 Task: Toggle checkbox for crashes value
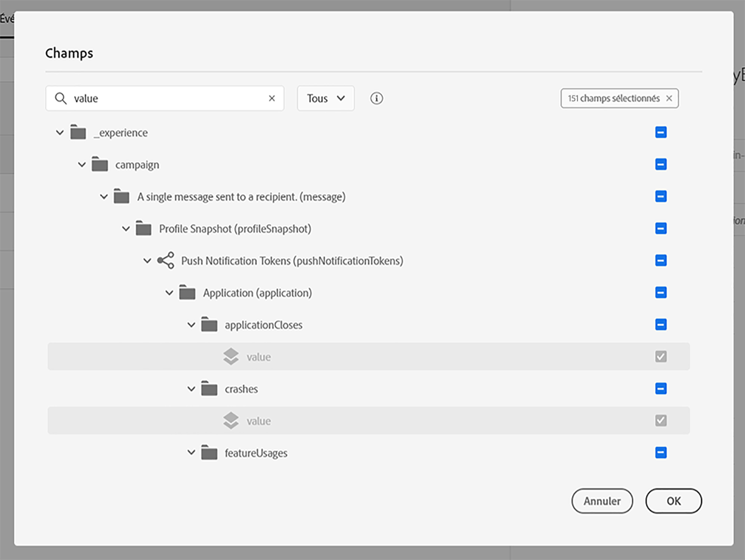point(661,421)
